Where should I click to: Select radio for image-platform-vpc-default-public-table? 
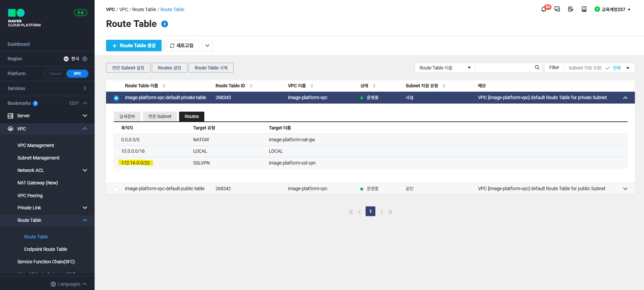116,189
